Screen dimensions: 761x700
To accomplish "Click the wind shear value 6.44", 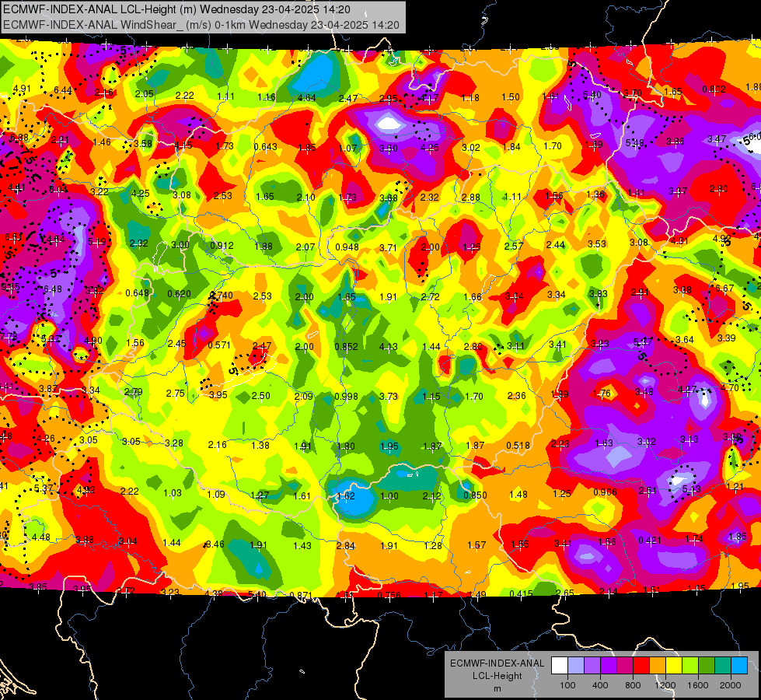I will click(x=63, y=90).
